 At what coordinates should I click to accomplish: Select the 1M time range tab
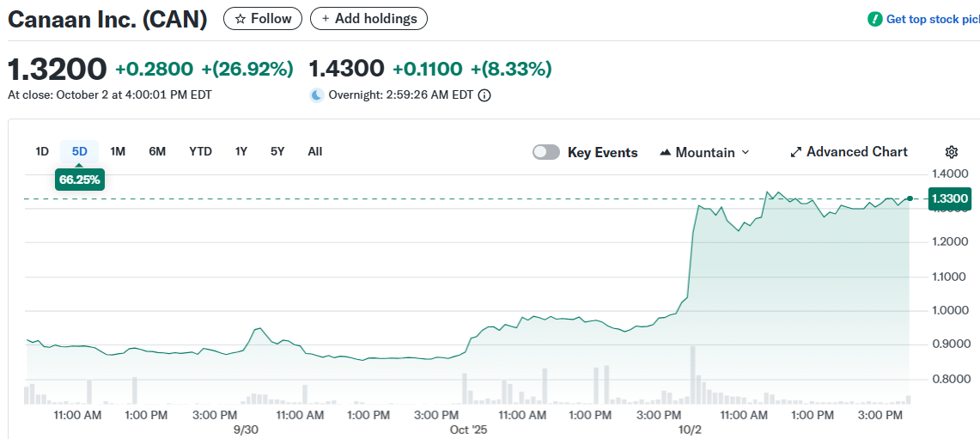(x=118, y=151)
